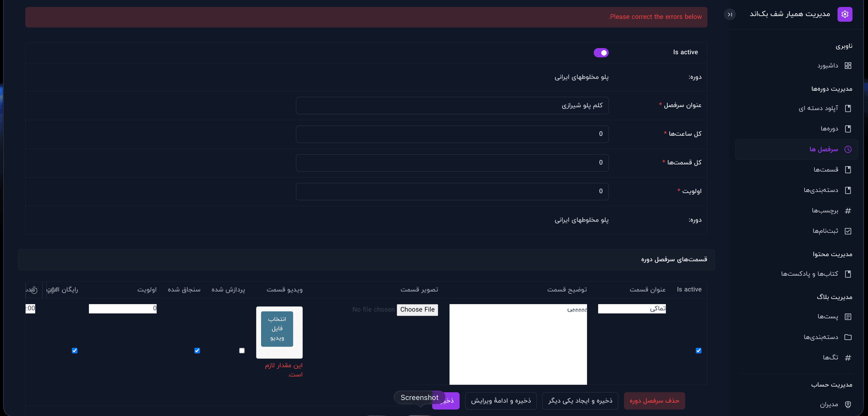Image resolution: width=868 pixels, height=416 pixels.
Task: Uncheck the سنجاق شده checkbox
Action: 197,351
